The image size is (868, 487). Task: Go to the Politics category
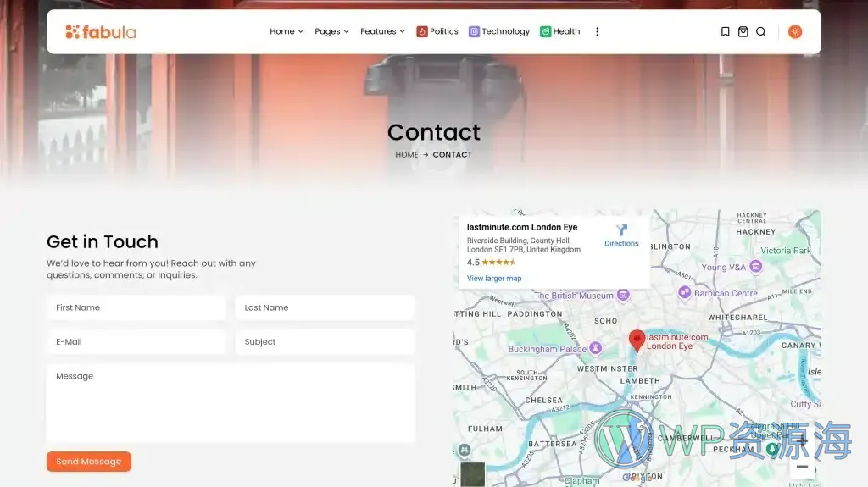pyautogui.click(x=437, y=32)
